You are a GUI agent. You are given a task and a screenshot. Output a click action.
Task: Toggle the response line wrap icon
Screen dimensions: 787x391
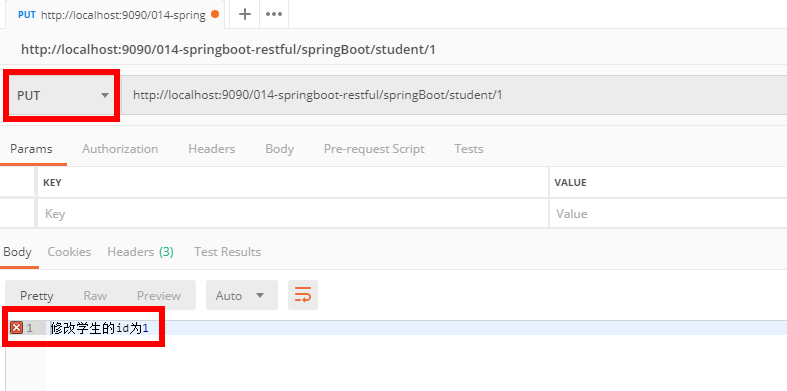point(303,295)
